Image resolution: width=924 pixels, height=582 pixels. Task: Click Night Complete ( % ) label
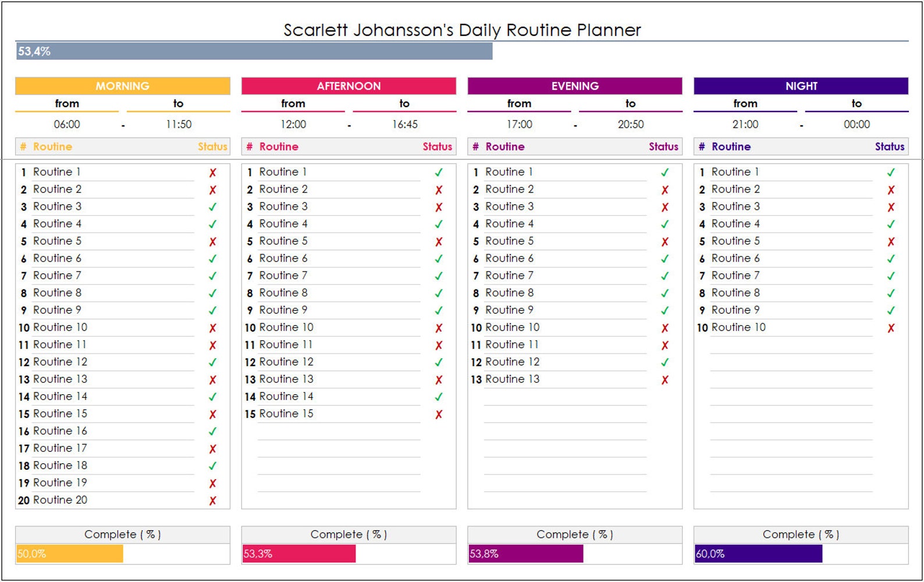click(801, 534)
